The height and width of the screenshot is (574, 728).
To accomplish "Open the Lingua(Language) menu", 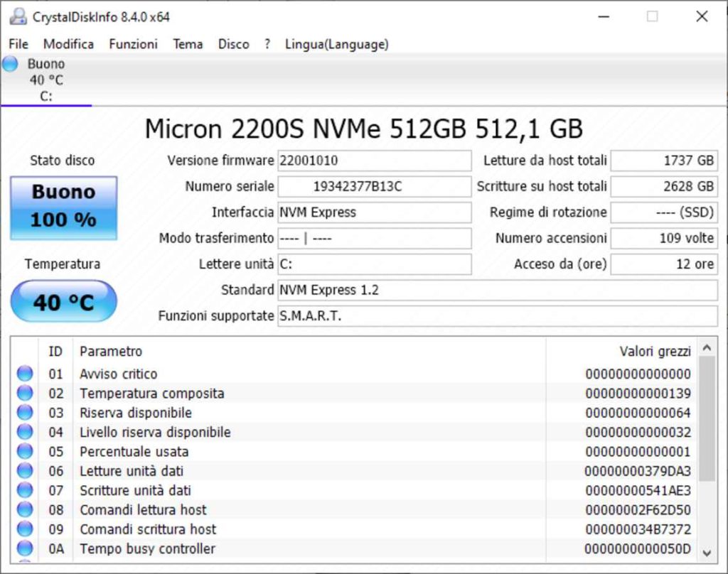I will (x=336, y=44).
